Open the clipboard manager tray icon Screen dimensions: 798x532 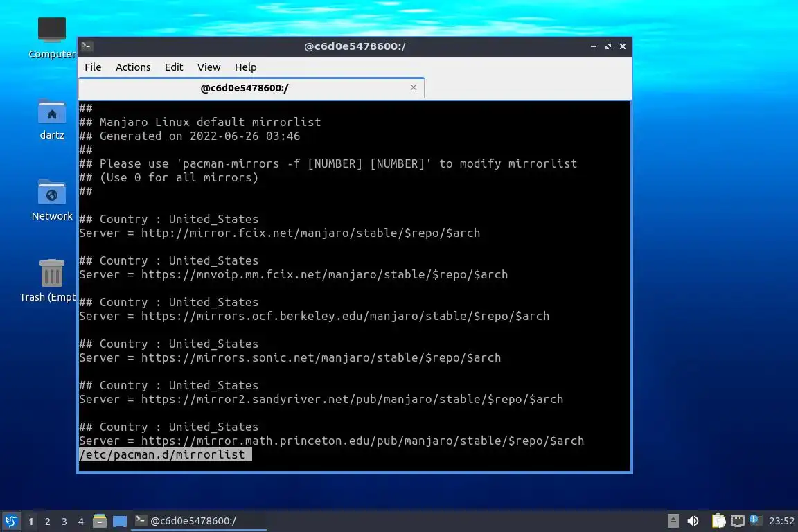coord(718,521)
